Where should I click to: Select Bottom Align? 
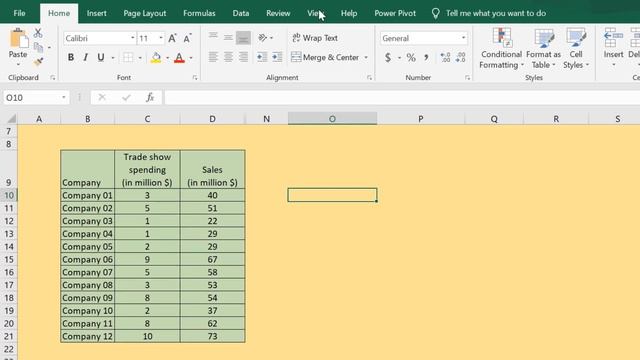tap(243, 38)
